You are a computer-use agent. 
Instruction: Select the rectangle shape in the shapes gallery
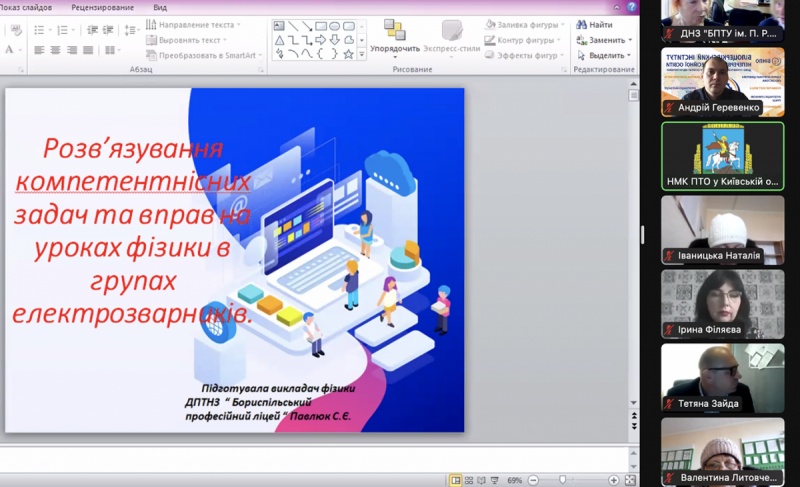coord(321,26)
